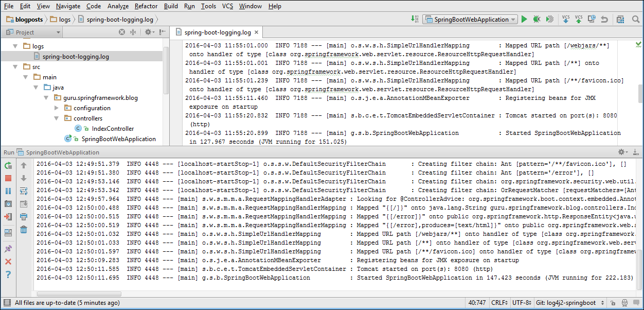This screenshot has width=644, height=310.
Task: Start debugging with the bug icon
Action: [x=537, y=20]
